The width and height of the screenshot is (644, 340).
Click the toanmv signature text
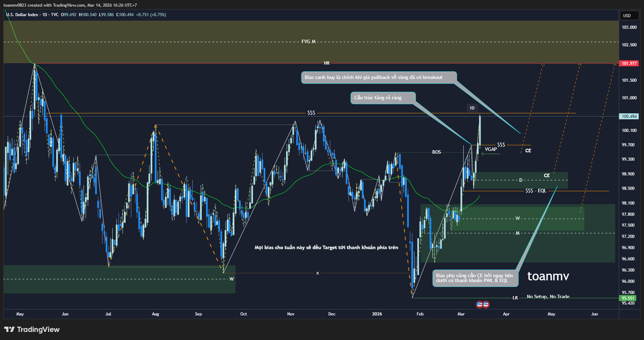point(548,276)
